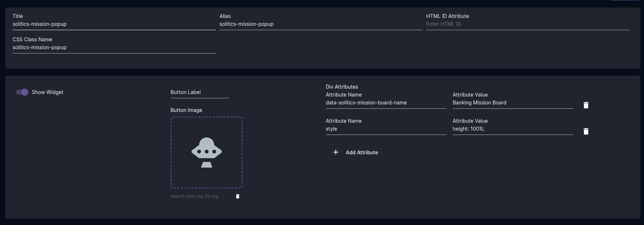Focus the Button Label field

point(200,92)
